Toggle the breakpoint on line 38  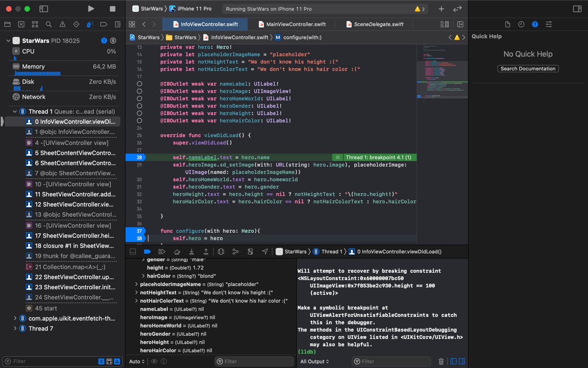(136, 238)
